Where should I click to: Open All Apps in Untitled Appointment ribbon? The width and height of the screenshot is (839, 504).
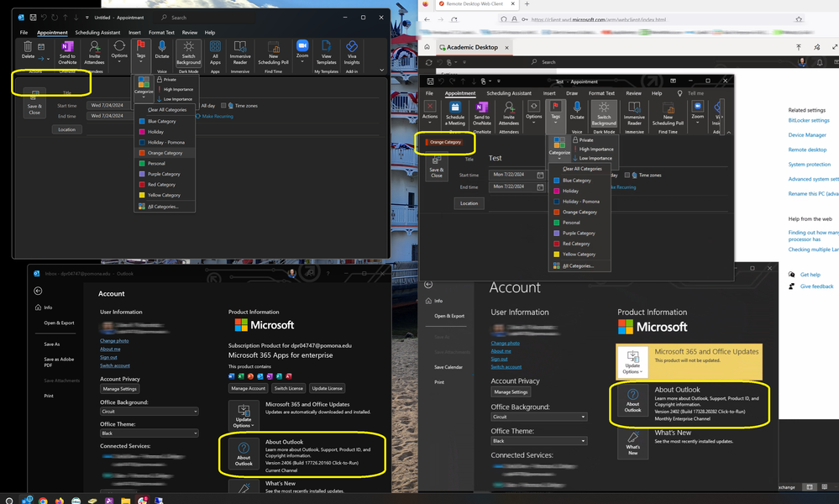215,52
